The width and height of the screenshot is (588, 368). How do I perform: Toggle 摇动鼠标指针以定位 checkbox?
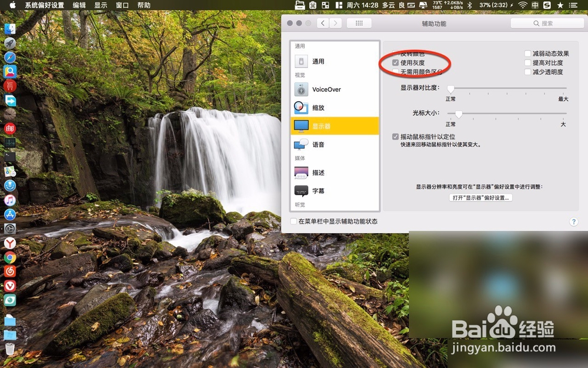click(395, 137)
